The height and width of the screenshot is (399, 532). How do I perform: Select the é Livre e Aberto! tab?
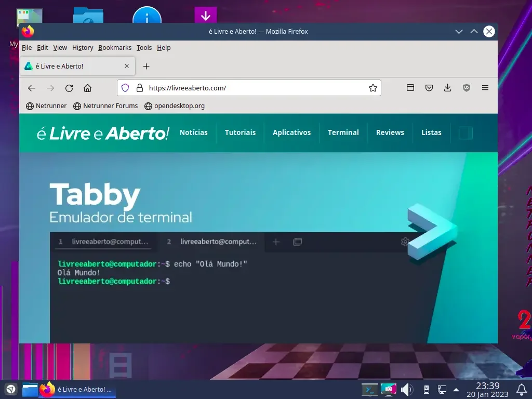click(x=78, y=66)
